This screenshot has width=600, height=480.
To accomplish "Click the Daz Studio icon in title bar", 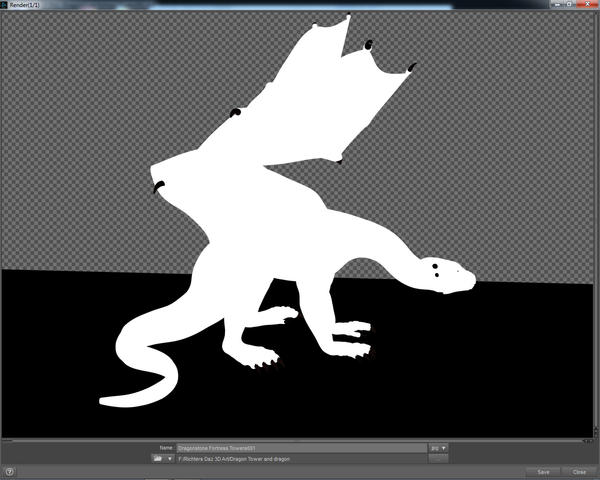I will 4,5.
